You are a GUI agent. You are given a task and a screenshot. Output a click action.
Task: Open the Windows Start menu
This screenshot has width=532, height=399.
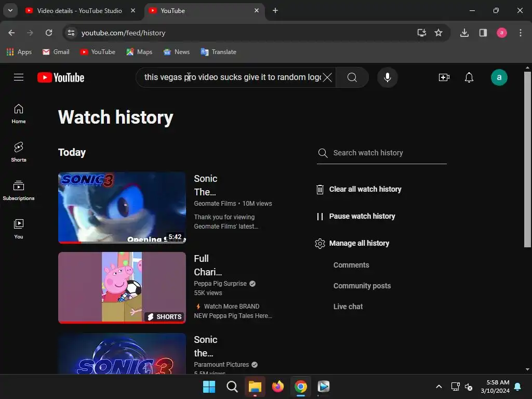click(209, 387)
